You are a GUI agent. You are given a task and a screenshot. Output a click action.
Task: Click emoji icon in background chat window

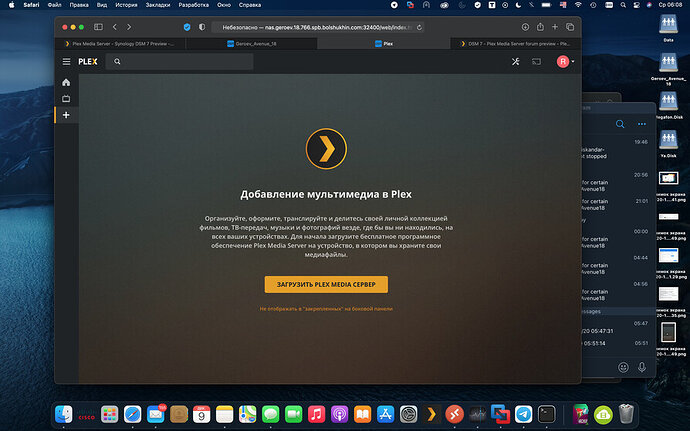point(623,367)
